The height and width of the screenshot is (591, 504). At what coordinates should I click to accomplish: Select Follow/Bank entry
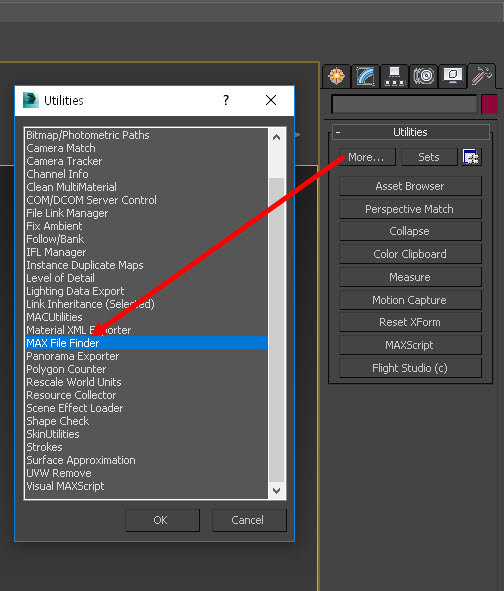coord(146,239)
